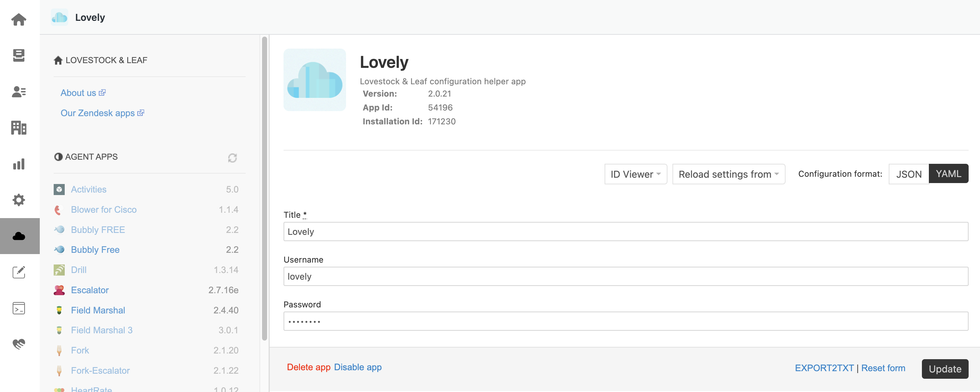Expand the ID Viewer dropdown
This screenshot has height=392, width=980.
point(635,174)
